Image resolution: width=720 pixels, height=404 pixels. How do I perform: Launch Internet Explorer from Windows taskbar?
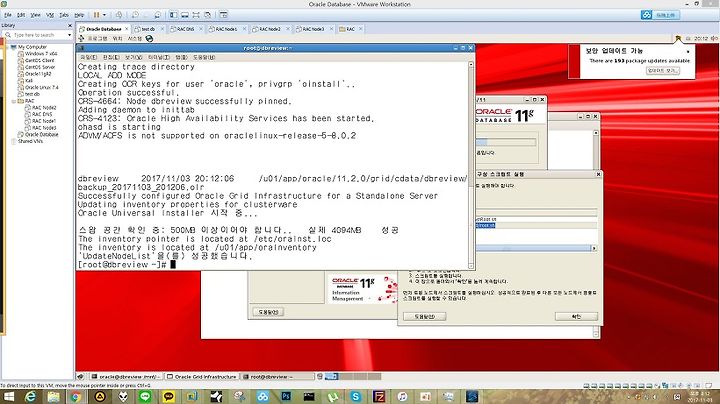[30, 396]
